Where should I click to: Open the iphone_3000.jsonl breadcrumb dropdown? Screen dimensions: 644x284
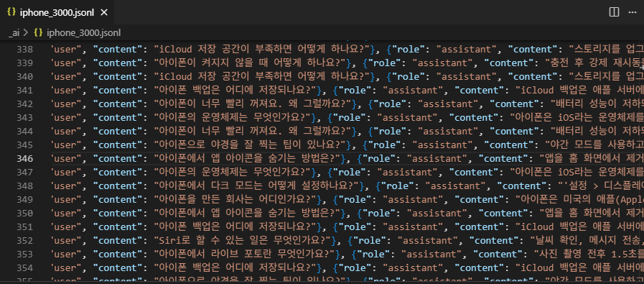click(83, 33)
